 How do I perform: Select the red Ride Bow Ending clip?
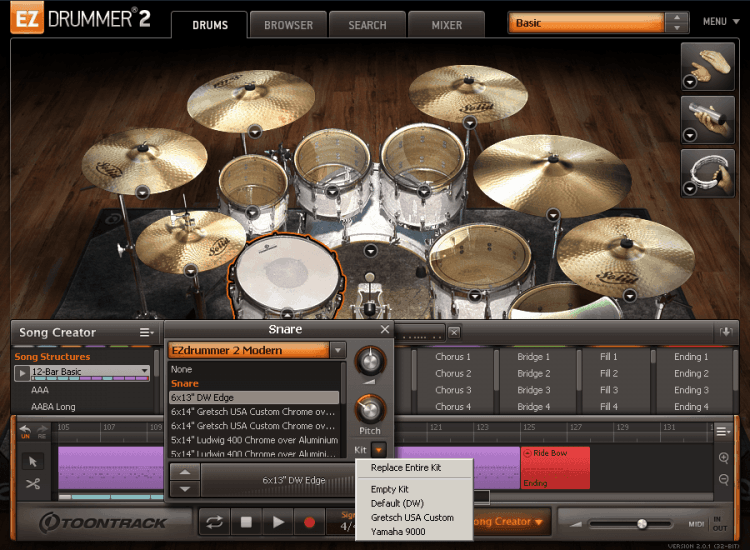[x=555, y=468]
